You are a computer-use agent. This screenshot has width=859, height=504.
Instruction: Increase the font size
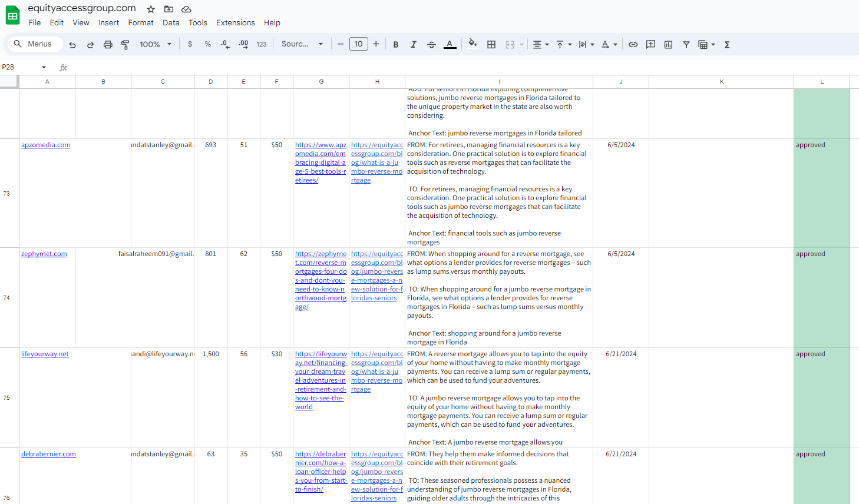tap(376, 44)
